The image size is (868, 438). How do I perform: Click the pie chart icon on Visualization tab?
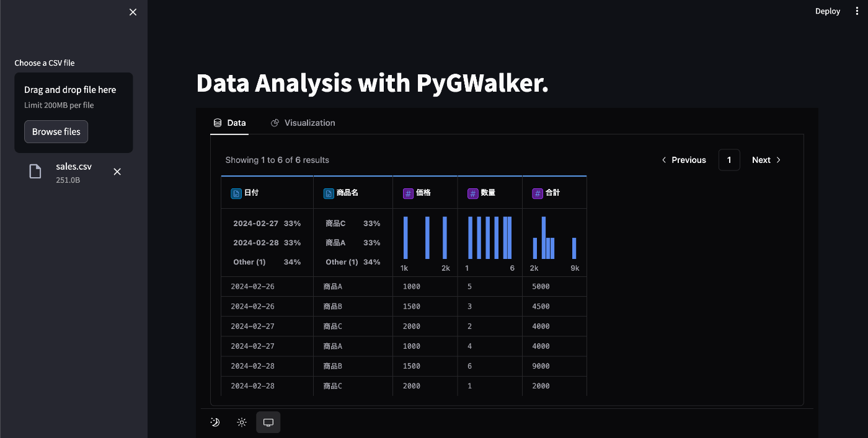tap(275, 123)
